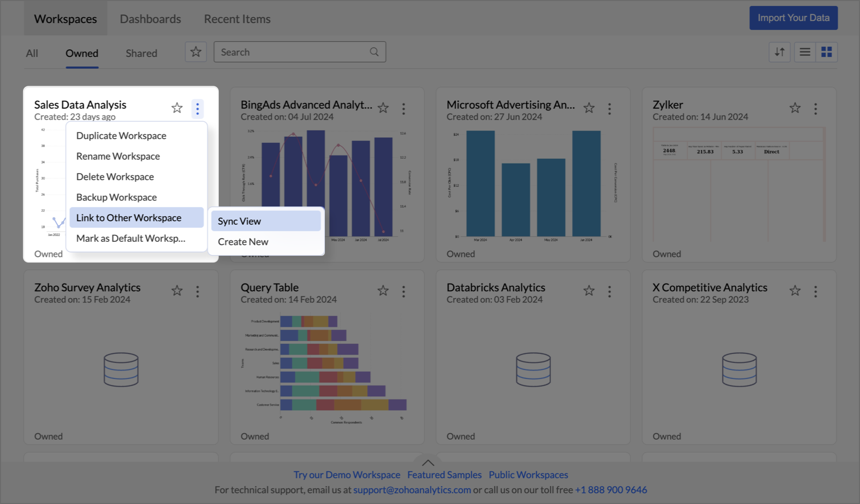Star the Zylker workspace

point(795,108)
